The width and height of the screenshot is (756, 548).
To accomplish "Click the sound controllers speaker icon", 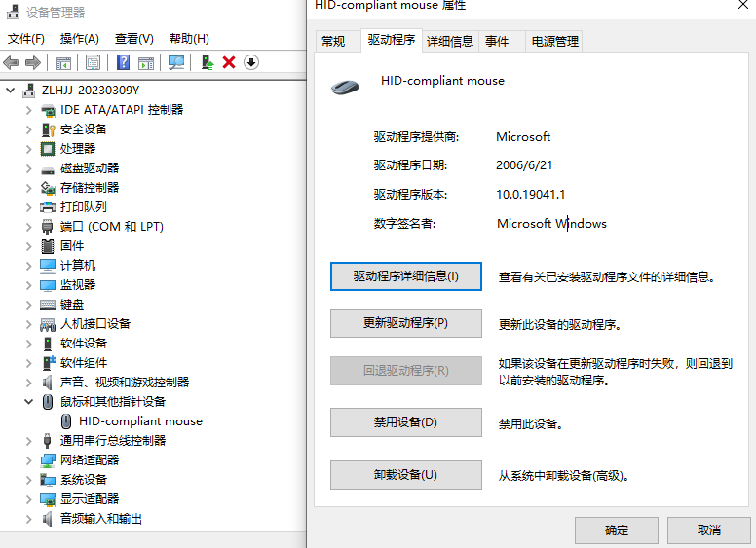I will pyautogui.click(x=47, y=383).
